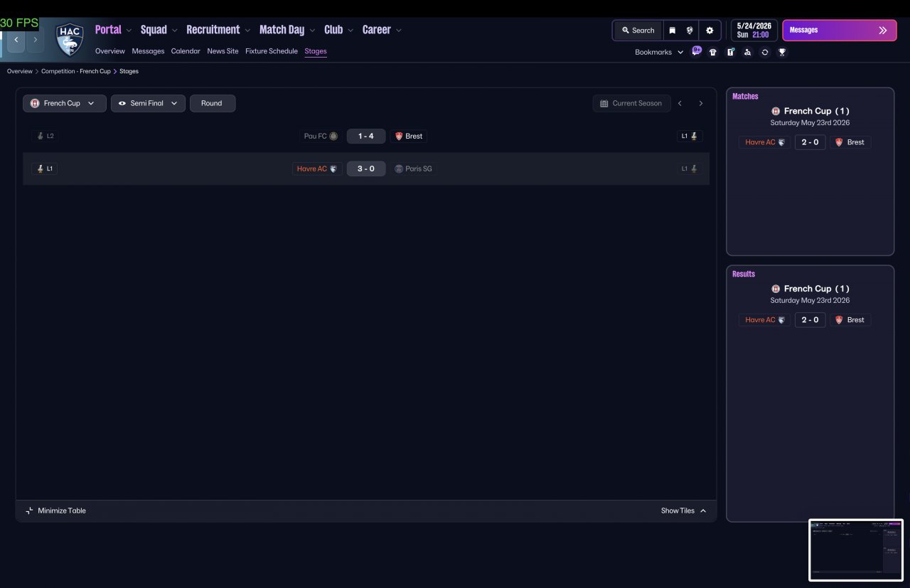Open the purple Messages continue button

tap(840, 31)
